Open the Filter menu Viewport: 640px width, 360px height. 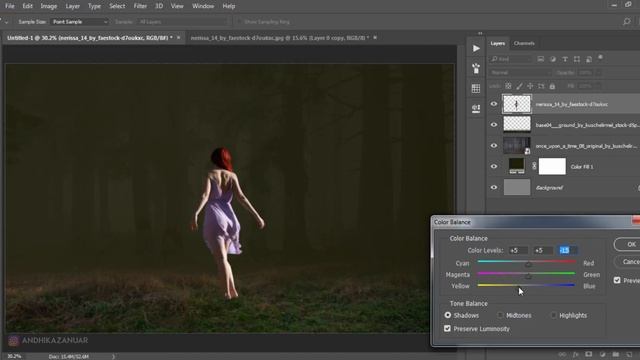click(140, 6)
